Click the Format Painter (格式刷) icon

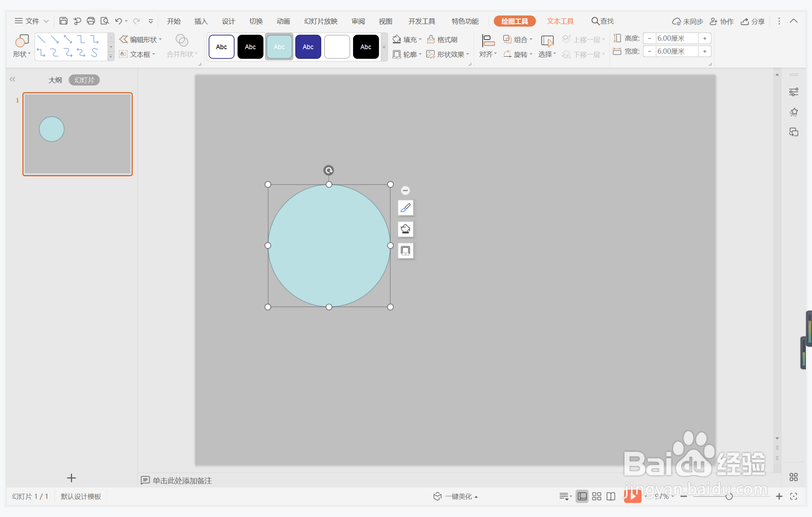431,40
